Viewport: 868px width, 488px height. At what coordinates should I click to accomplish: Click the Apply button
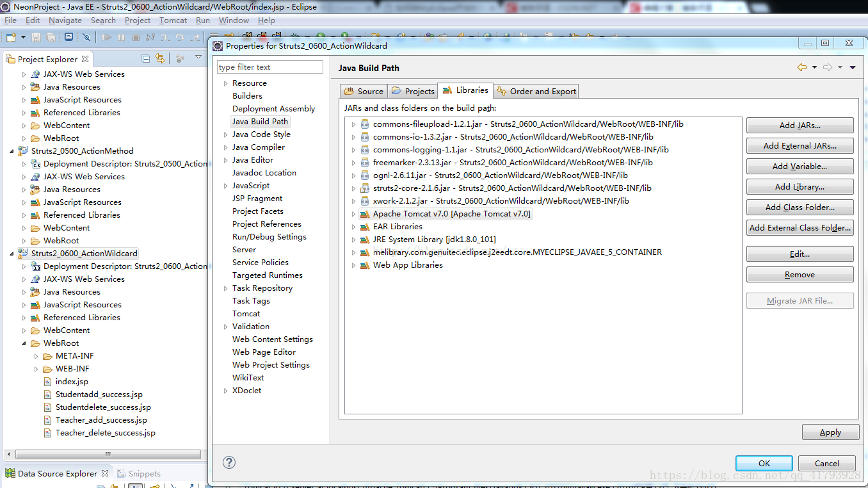pos(830,432)
